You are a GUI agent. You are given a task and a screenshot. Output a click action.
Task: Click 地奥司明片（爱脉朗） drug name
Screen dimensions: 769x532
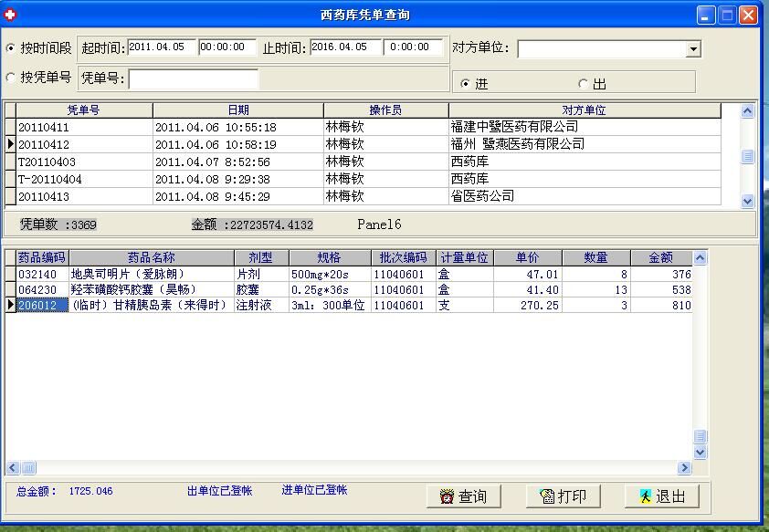point(152,274)
